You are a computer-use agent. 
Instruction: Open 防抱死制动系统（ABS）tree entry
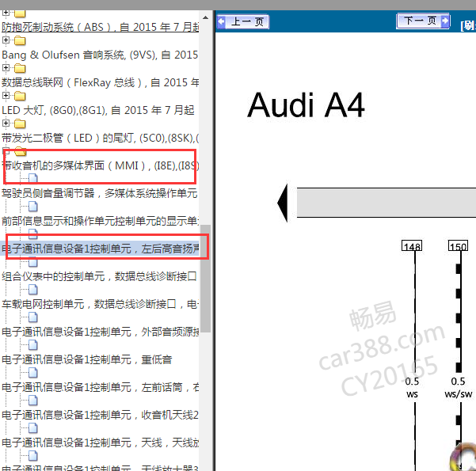100,27
